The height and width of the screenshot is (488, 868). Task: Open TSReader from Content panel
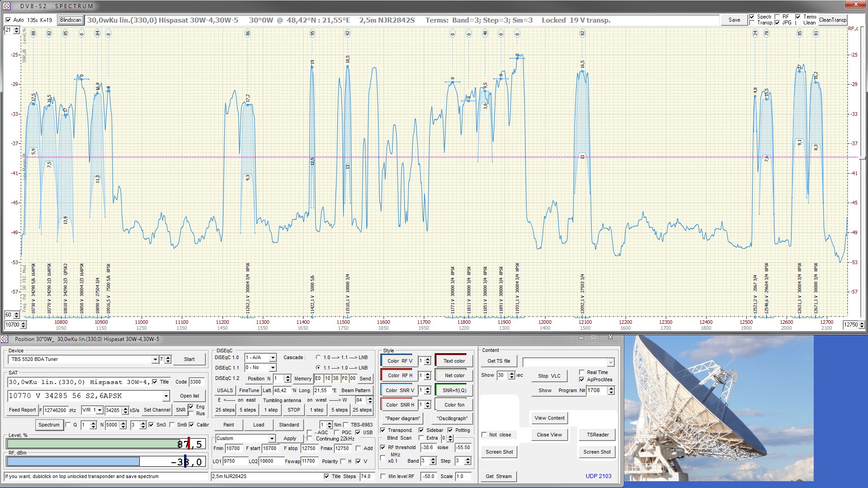tap(598, 435)
